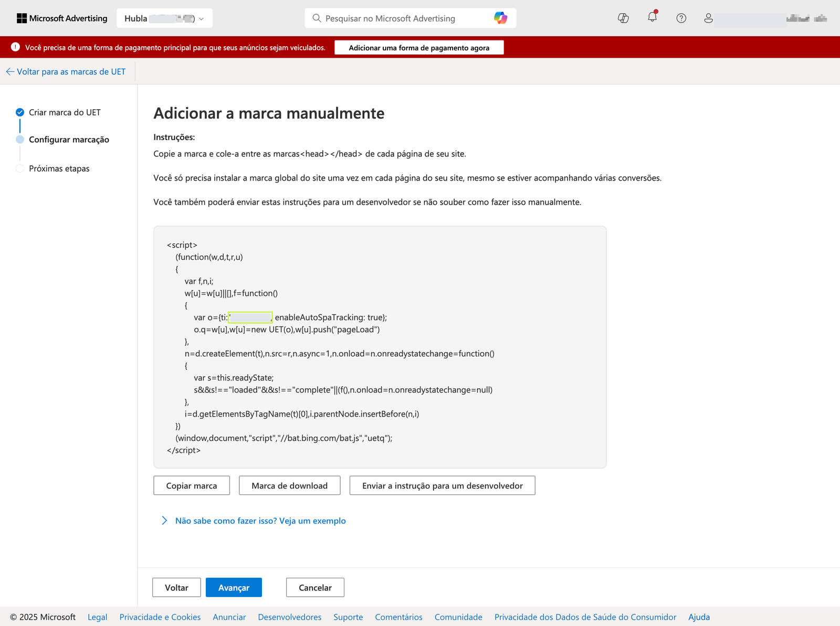Go to the Configurar marcação step

click(x=69, y=140)
